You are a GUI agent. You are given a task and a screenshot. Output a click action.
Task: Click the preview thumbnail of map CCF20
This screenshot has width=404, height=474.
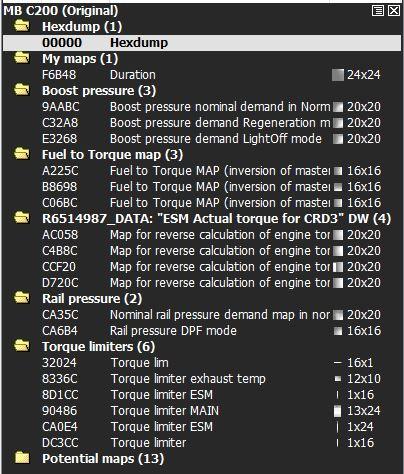click(338, 267)
